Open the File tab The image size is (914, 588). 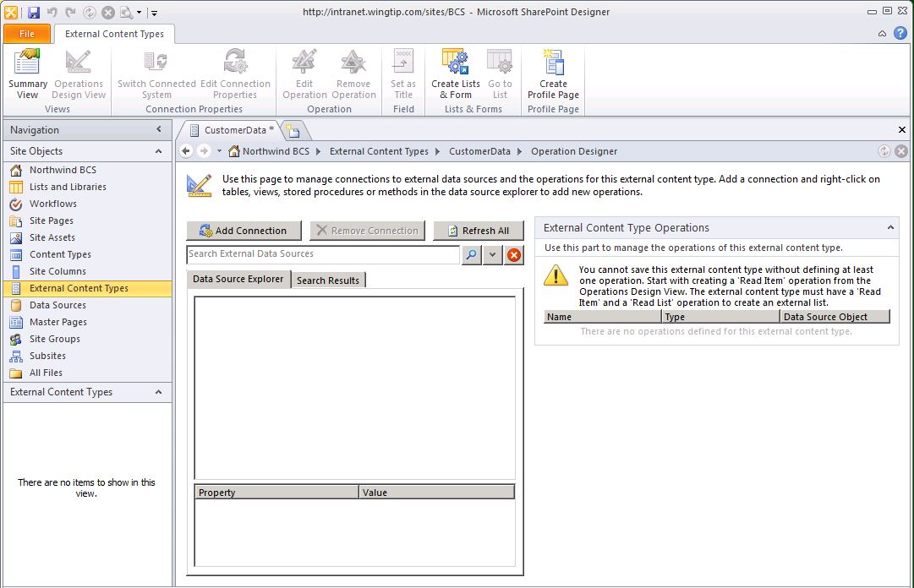[x=27, y=34]
